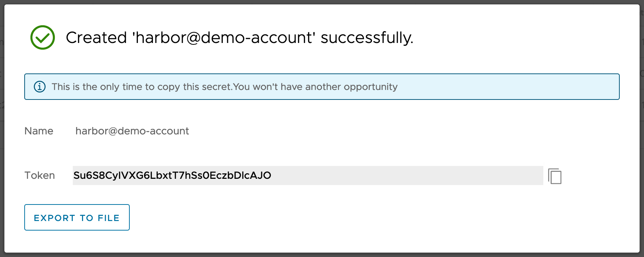The height and width of the screenshot is (257, 644).
Task: Click the dimmed backdrop below the dialog
Action: (322, 255)
